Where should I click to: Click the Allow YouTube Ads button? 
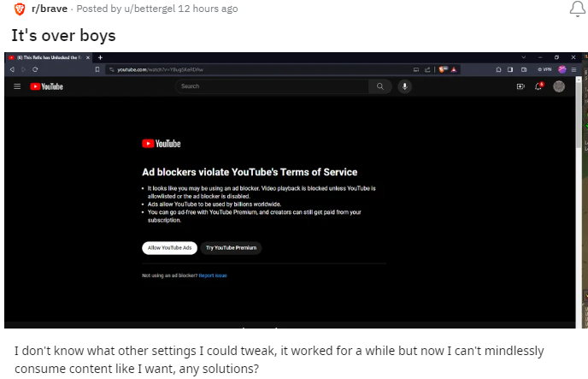coord(169,247)
